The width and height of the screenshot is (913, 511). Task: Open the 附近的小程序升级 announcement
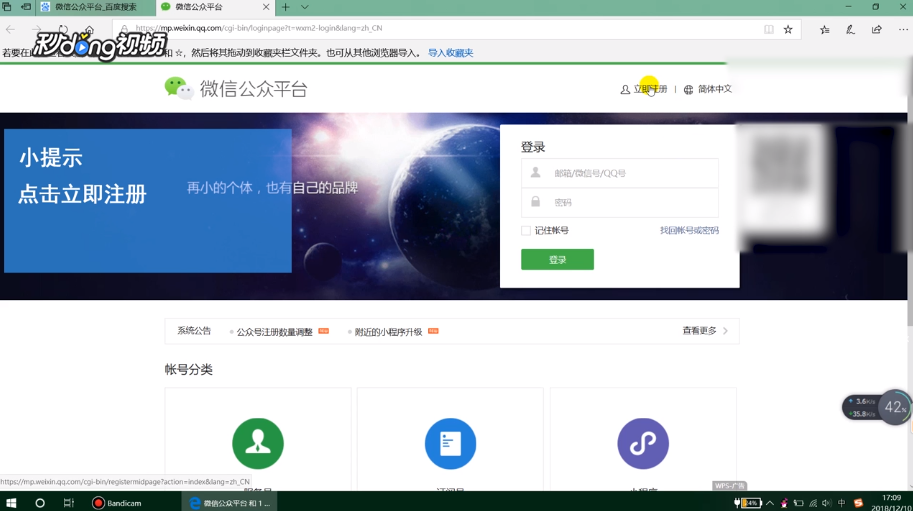point(388,332)
